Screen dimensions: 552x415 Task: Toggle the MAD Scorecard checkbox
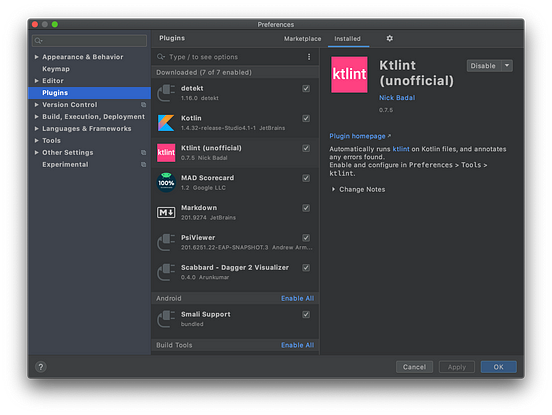coord(306,178)
